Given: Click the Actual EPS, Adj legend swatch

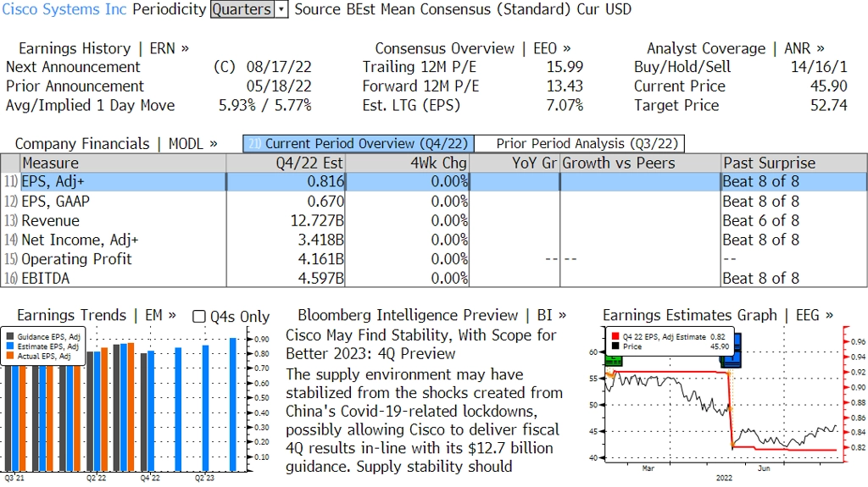Looking at the screenshot, I should [10, 357].
